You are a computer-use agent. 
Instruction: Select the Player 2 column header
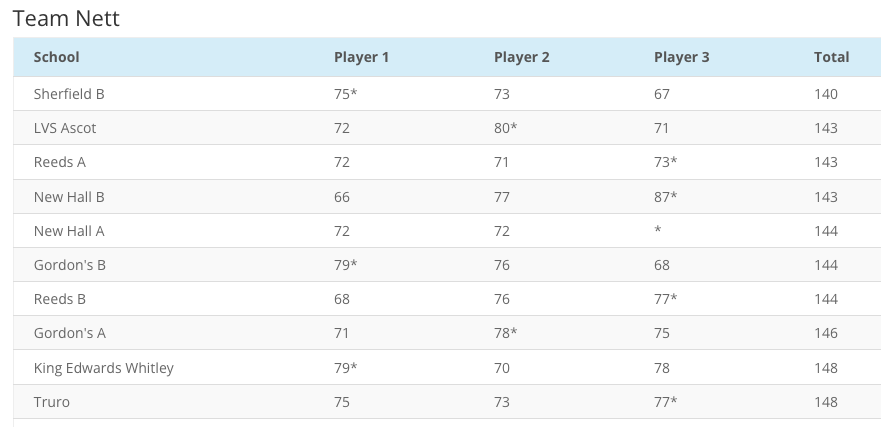(x=522, y=57)
